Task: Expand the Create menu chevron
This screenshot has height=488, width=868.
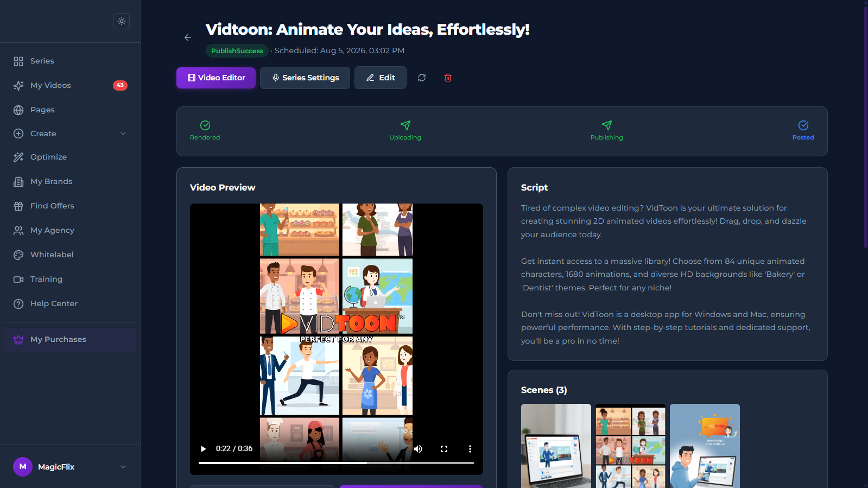Action: [123, 134]
